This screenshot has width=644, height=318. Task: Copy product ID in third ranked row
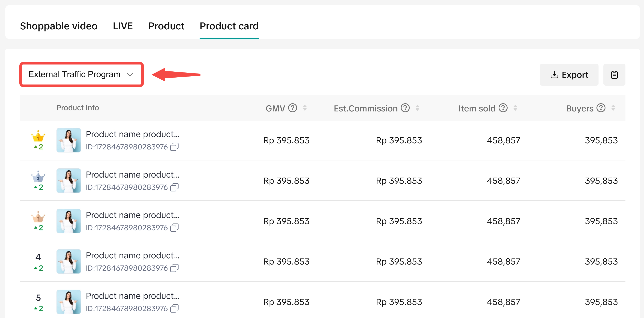pos(174,228)
